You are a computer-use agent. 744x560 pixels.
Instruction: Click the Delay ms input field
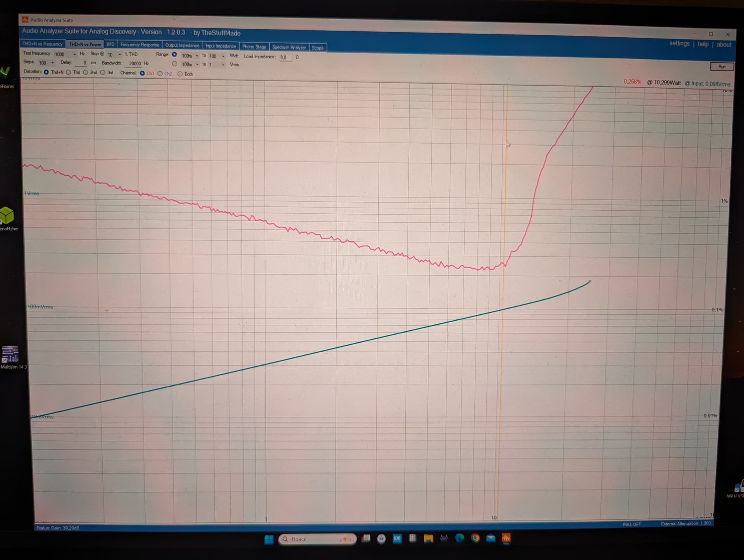click(x=81, y=63)
